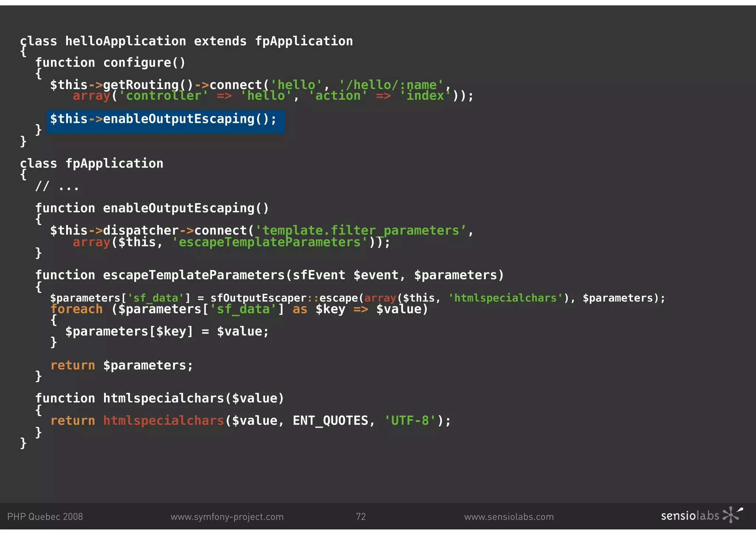Click the PHP Quebec 2008 footer text
The width and height of the screenshot is (756, 535).
pyautogui.click(x=45, y=517)
